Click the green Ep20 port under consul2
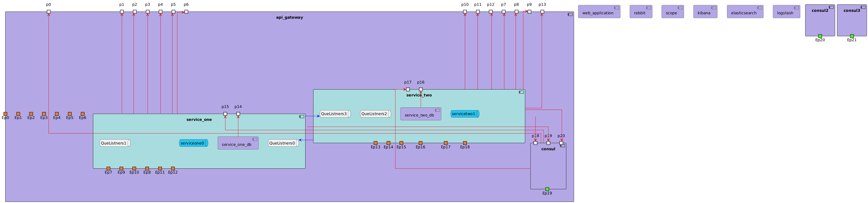The image size is (868, 203). pos(820,36)
